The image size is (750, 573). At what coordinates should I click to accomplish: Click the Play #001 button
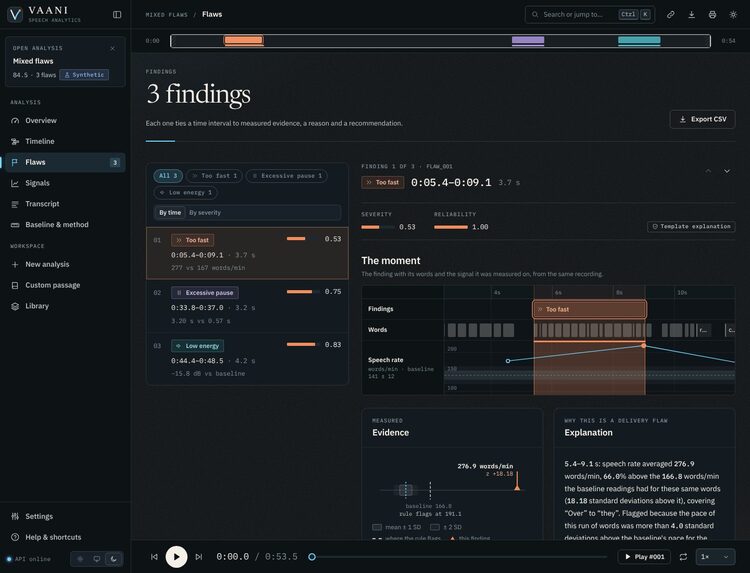pos(644,557)
